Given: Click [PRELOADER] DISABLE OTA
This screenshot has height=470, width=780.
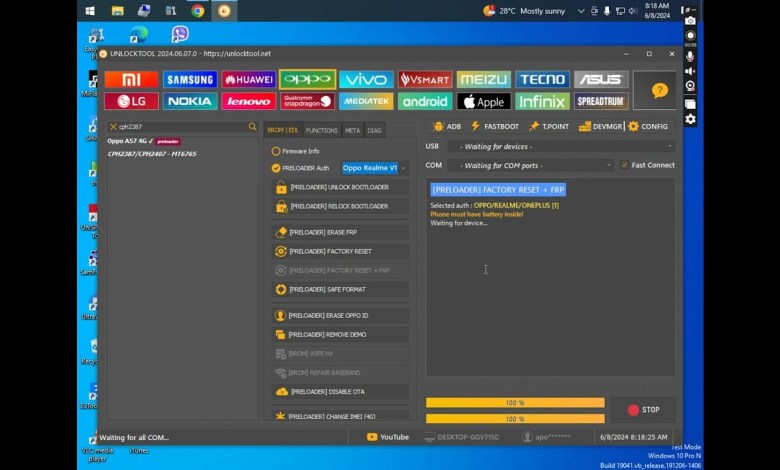Looking at the screenshot, I should click(340, 392).
